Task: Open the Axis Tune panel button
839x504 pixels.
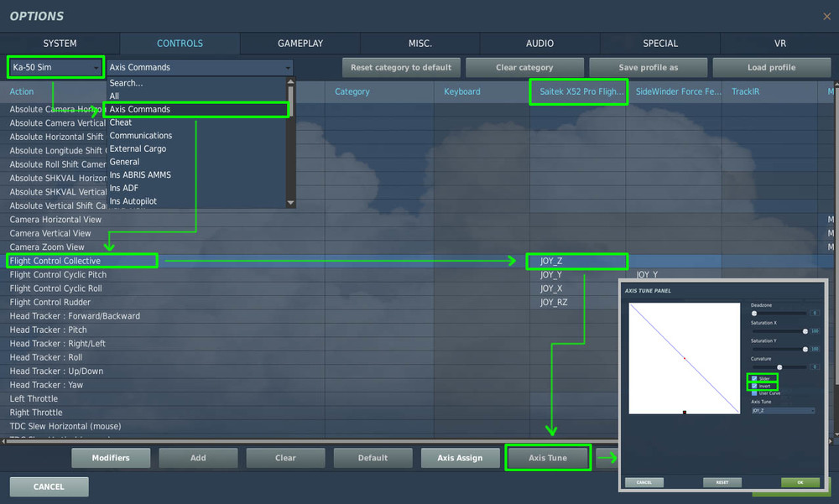Action: point(548,458)
